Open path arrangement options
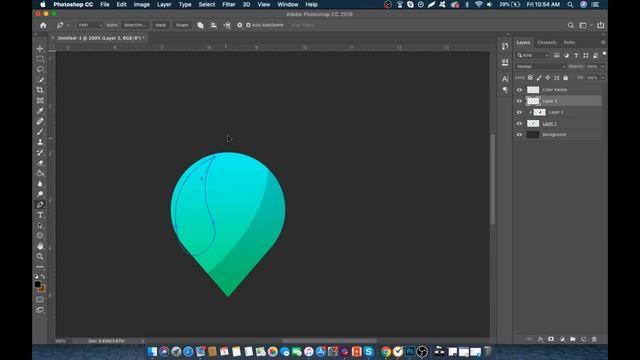Screen dimensions: 640x360 227,25
